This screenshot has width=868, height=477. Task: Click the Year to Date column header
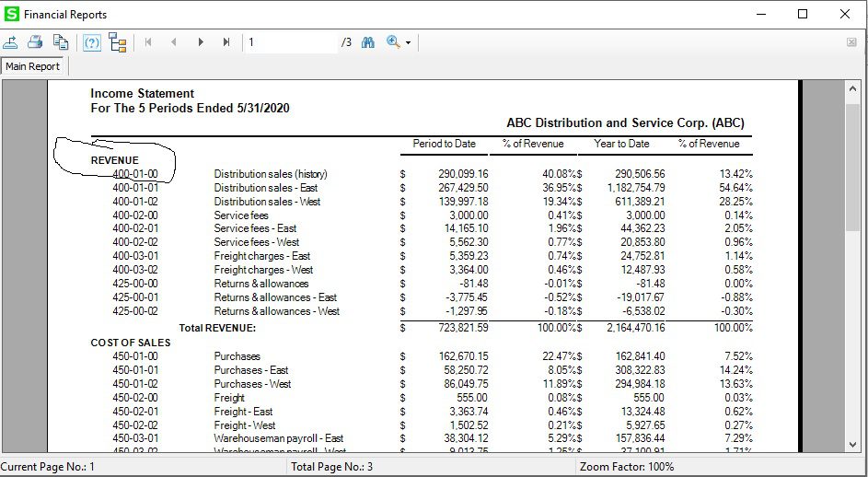coord(621,144)
